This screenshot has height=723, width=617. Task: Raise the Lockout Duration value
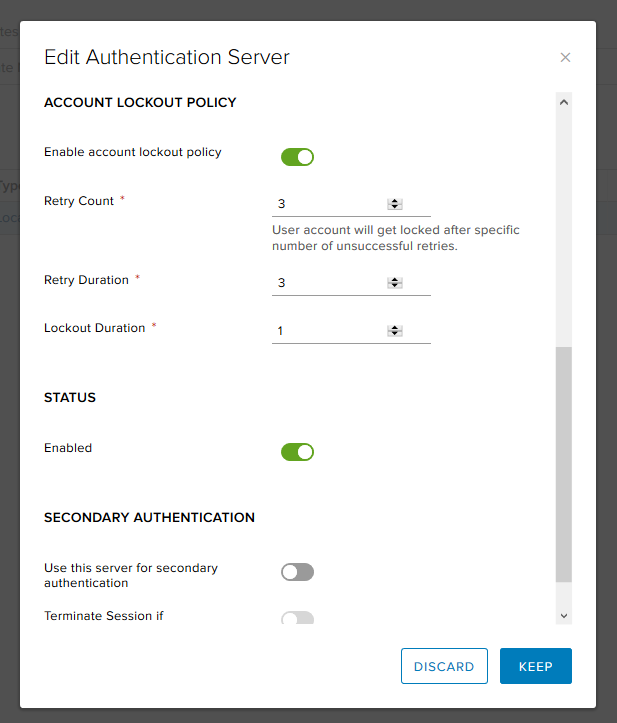point(395,327)
